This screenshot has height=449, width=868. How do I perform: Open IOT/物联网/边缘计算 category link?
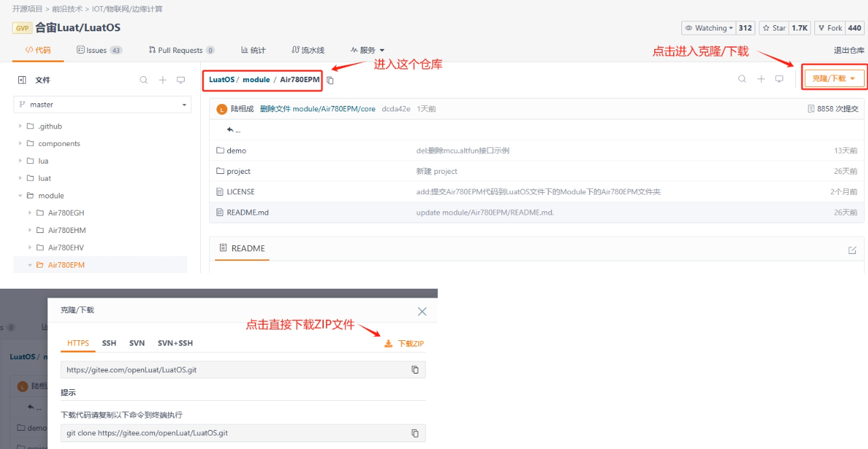(127, 9)
